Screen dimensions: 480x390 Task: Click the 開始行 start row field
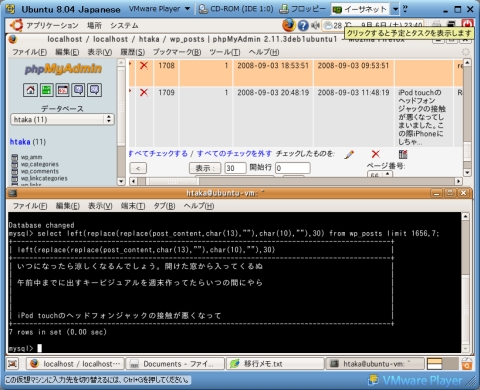[293, 168]
